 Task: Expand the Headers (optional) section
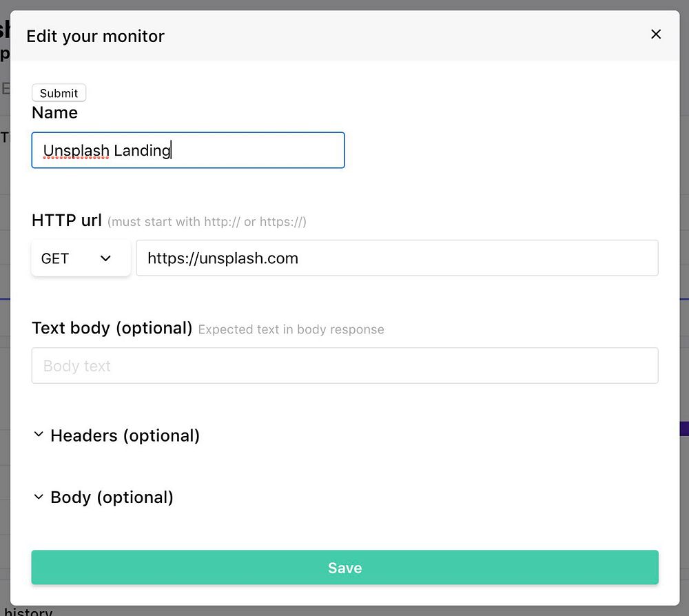pyautogui.click(x=125, y=435)
